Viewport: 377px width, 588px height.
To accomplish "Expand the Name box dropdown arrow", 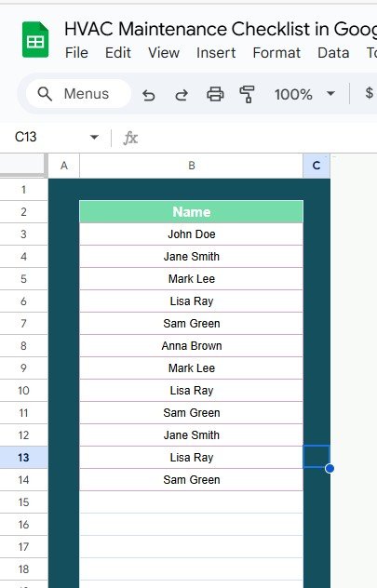I will tap(95, 138).
